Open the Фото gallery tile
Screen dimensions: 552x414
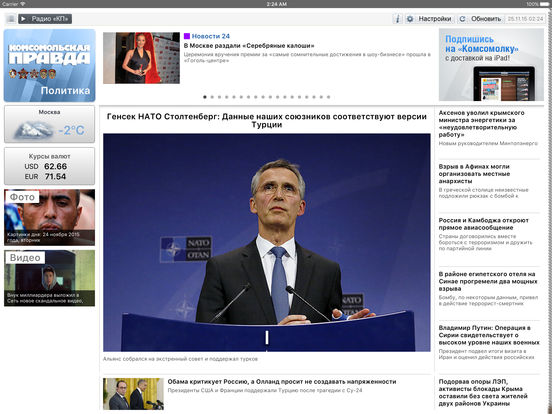pos(50,217)
